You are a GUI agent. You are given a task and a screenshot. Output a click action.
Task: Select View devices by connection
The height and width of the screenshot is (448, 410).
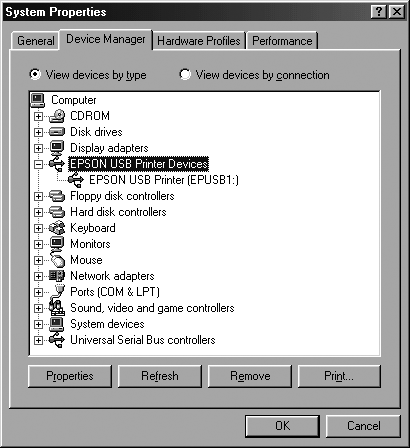pyautogui.click(x=185, y=74)
